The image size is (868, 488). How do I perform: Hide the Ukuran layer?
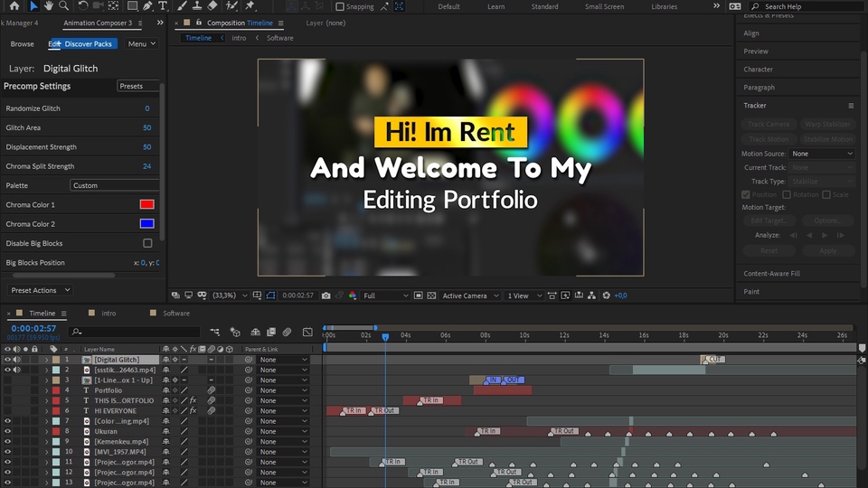pyautogui.click(x=8, y=431)
